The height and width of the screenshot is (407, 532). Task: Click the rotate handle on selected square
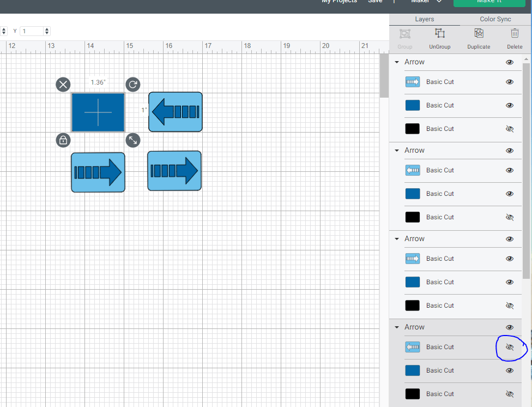click(133, 84)
